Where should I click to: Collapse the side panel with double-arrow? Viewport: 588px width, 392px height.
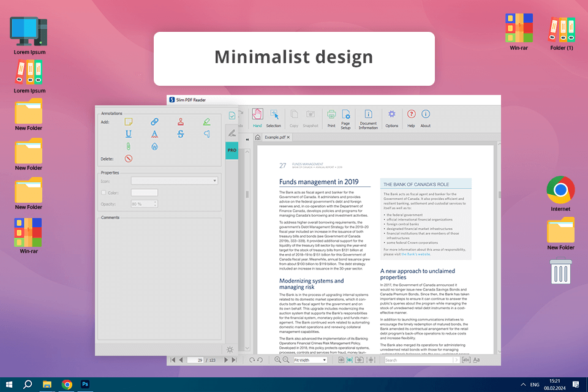tap(247, 140)
